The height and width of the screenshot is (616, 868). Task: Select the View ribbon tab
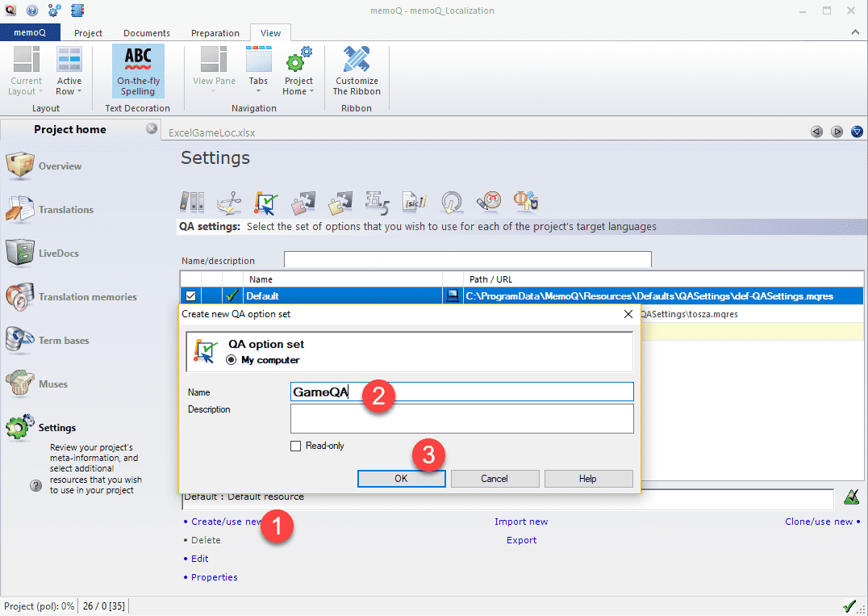click(x=271, y=33)
